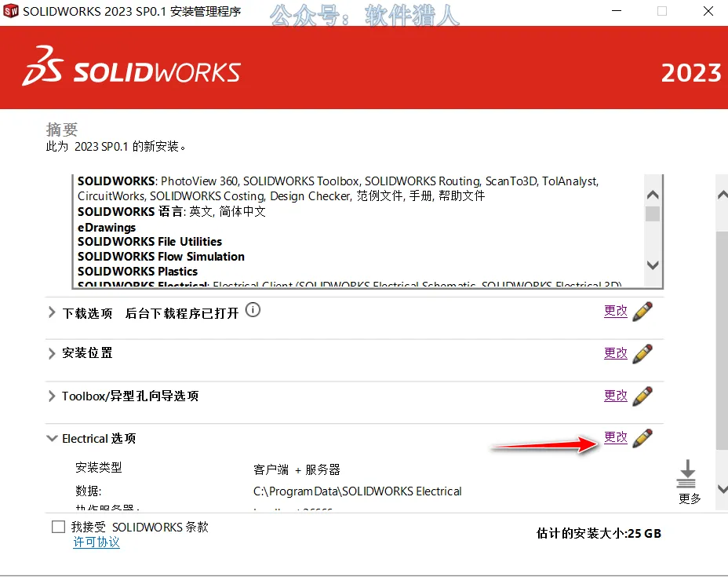
Task: Select SOLIDWORKS Flow Simulation in list
Action: [161, 257]
